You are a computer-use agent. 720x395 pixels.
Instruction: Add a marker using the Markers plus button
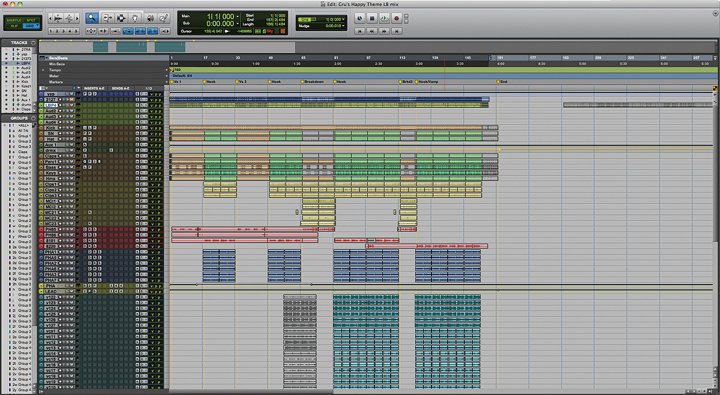tap(167, 82)
